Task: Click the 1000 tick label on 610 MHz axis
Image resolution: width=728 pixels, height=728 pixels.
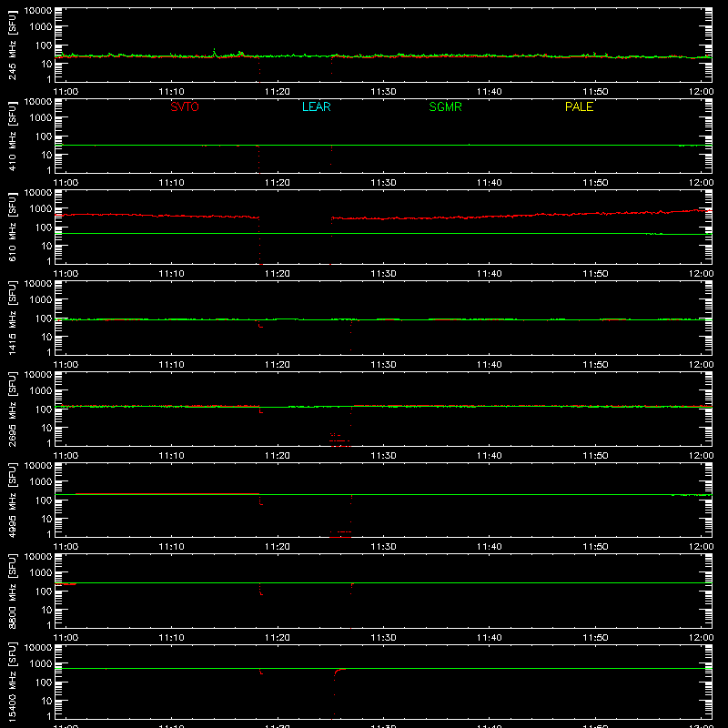Action: (x=41, y=208)
